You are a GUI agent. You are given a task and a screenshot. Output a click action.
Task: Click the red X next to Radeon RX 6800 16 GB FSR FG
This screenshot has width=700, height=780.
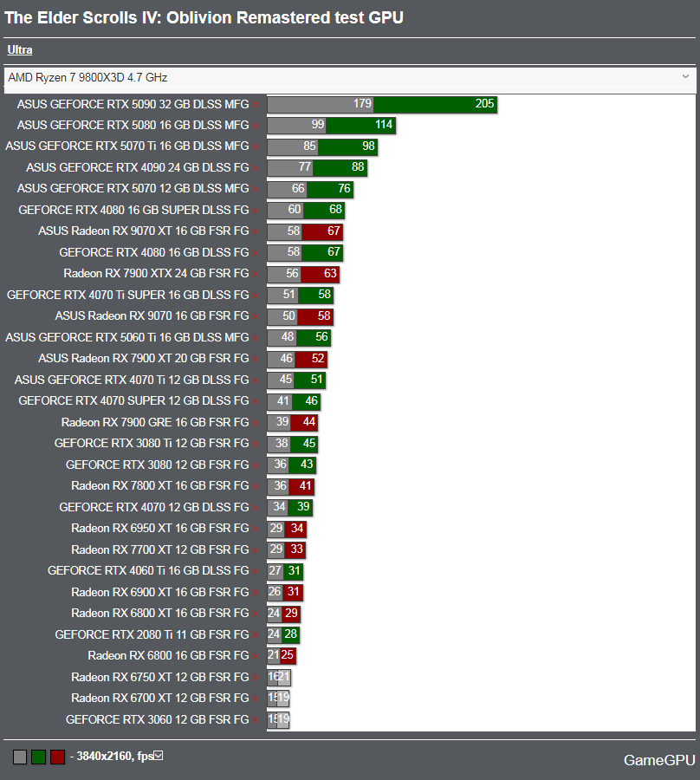(256, 657)
